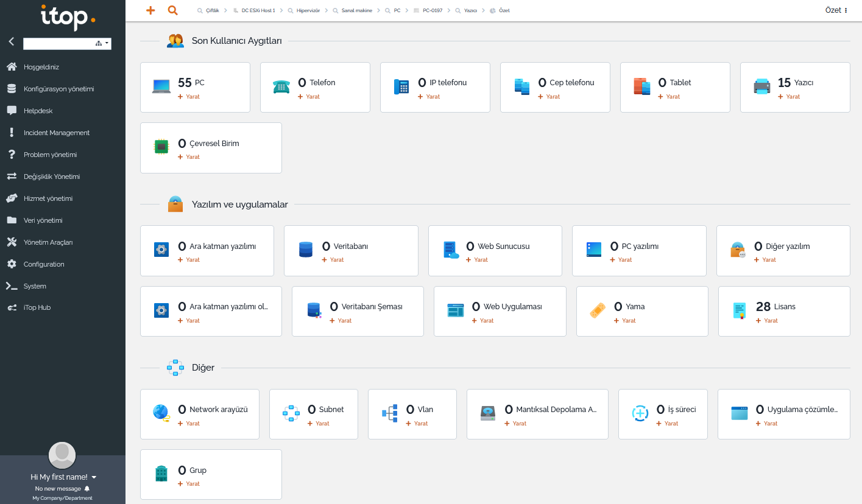Click the PC laptop icon
The image size is (862, 504).
(161, 86)
